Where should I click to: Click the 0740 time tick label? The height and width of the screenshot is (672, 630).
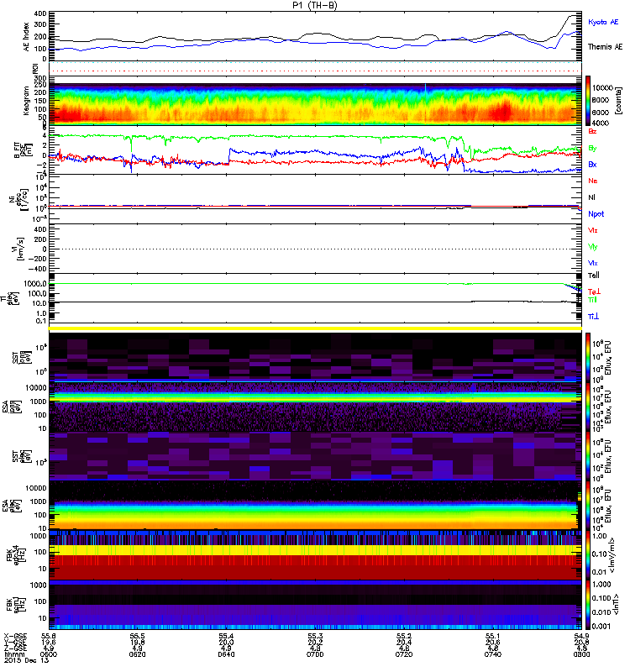[x=493, y=654]
